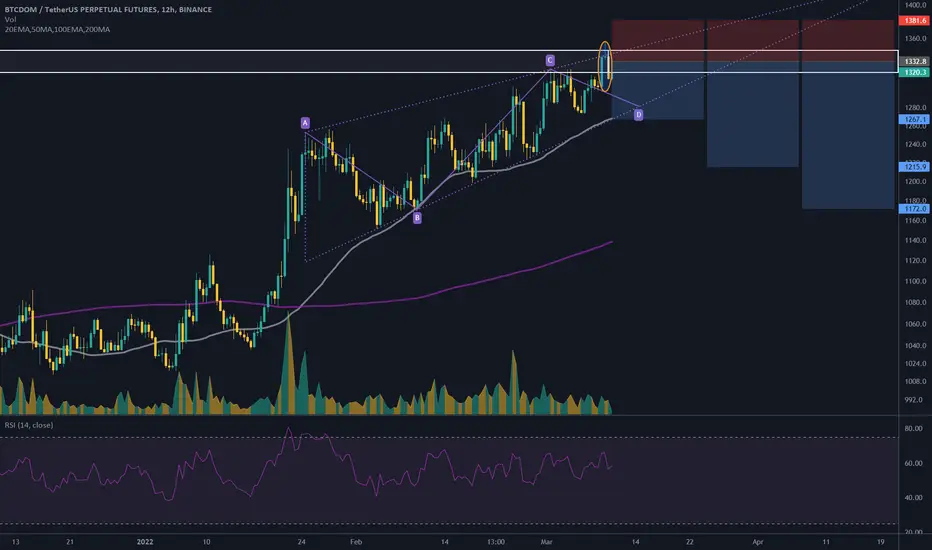This screenshot has height=550, width=932.
Task: Click the 22 date label on the time axis
Action: click(x=689, y=542)
